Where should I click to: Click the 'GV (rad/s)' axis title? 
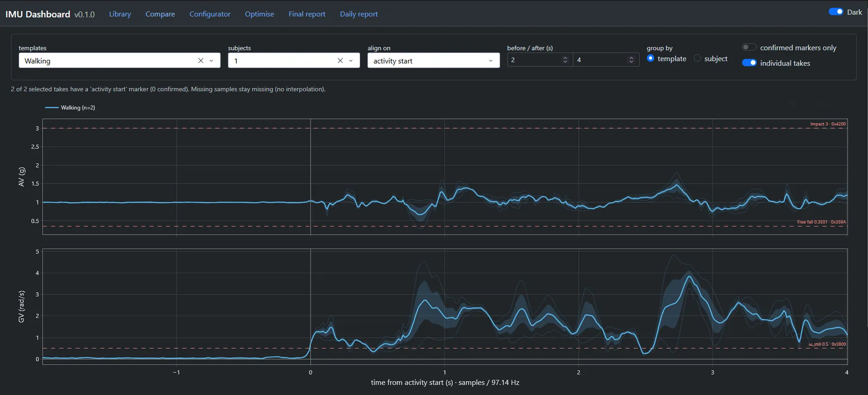(x=21, y=307)
